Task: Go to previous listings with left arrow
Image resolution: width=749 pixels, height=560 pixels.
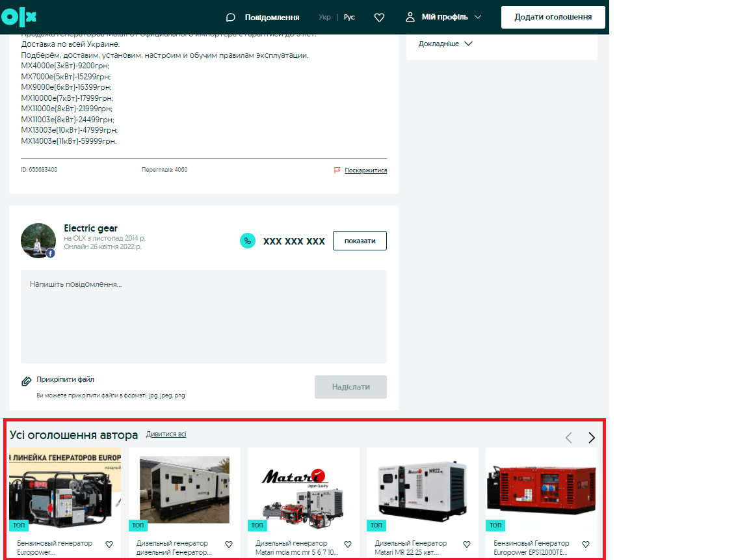Action: (568, 438)
